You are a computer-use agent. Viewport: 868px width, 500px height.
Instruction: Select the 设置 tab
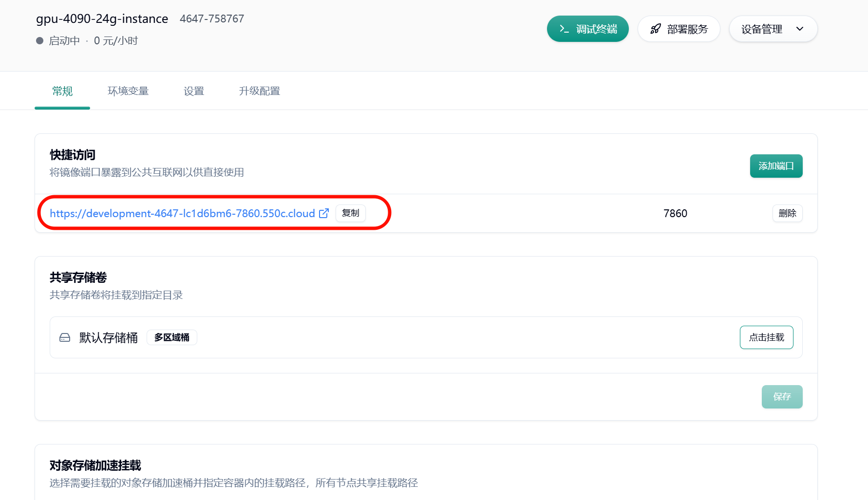point(194,91)
